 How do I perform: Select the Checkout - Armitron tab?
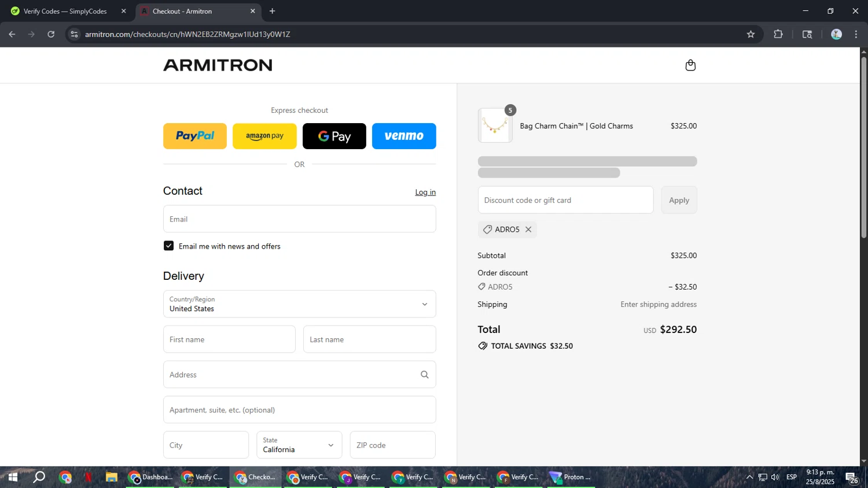(x=198, y=11)
